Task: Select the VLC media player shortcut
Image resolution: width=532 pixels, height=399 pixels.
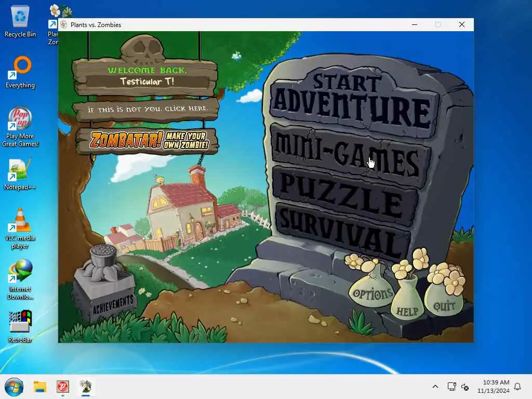Action: (x=20, y=229)
